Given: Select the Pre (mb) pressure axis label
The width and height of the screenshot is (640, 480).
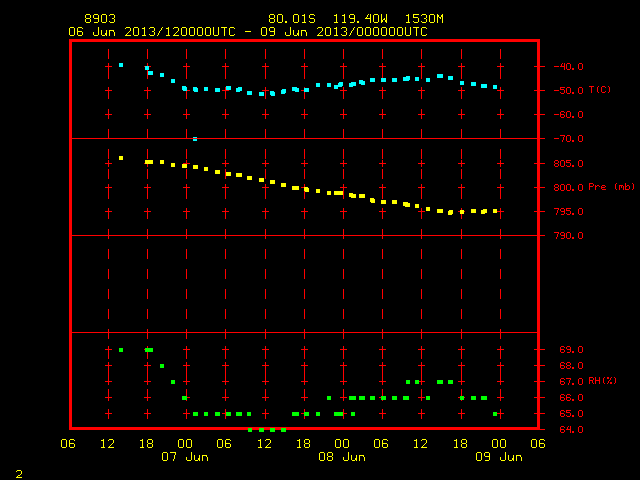Looking at the screenshot, I should tap(611, 187).
